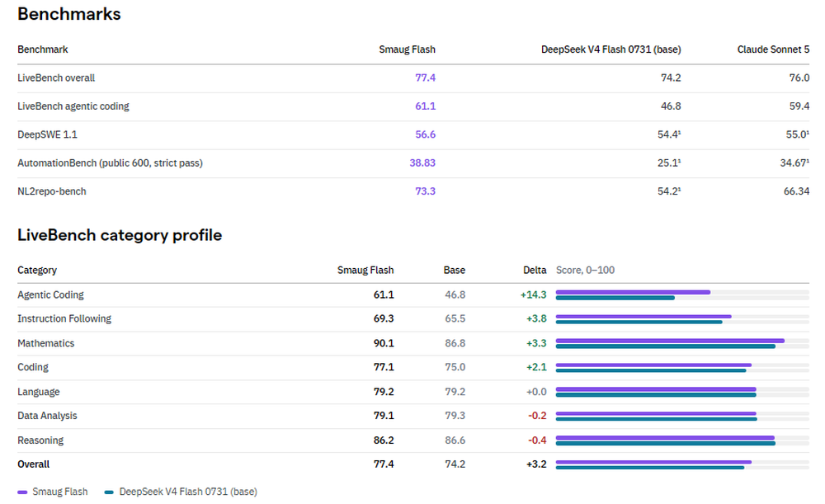Click the Language category label
The width and height of the screenshot is (825, 504).
click(39, 392)
